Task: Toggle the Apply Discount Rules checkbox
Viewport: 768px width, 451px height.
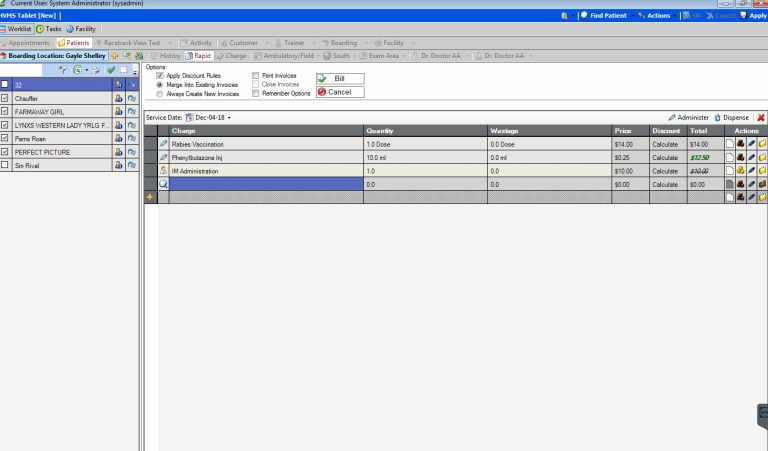Action: click(x=160, y=76)
